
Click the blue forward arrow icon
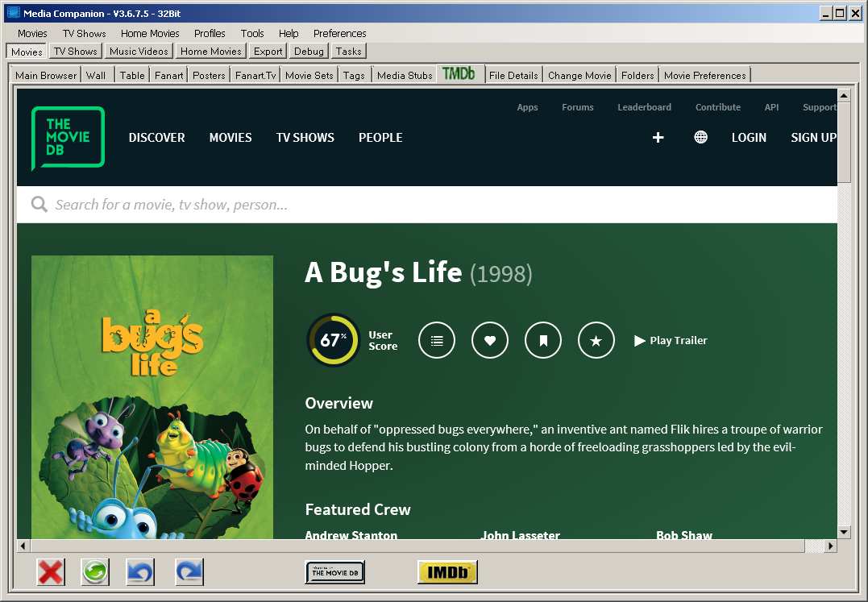pos(189,571)
